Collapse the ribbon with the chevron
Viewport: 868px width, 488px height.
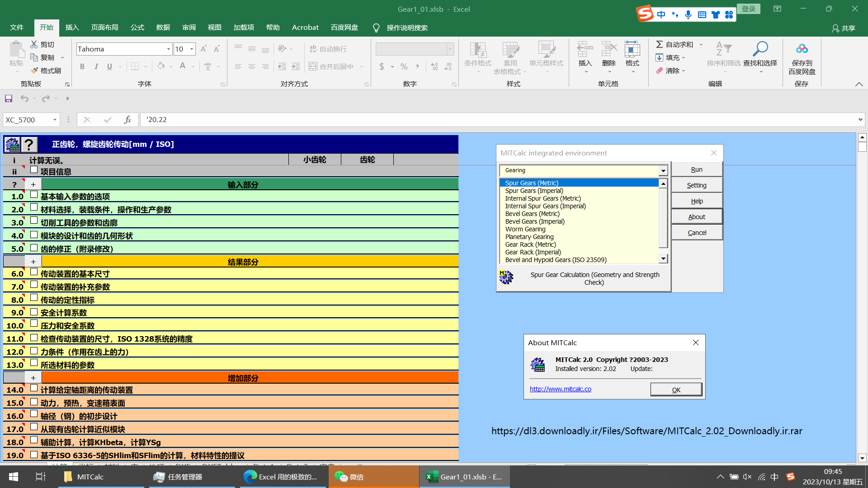point(859,84)
